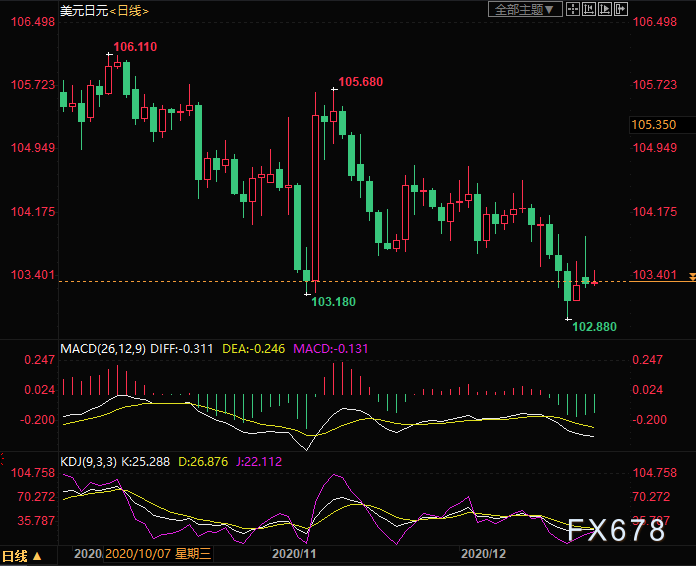Select the KDJ(9,3,3) indicator label
The width and height of the screenshot is (696, 566).
coord(88,463)
